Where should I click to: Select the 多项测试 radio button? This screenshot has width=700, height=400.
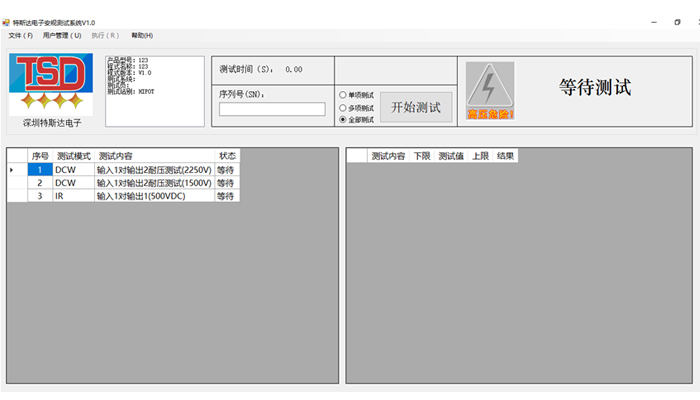tap(344, 107)
